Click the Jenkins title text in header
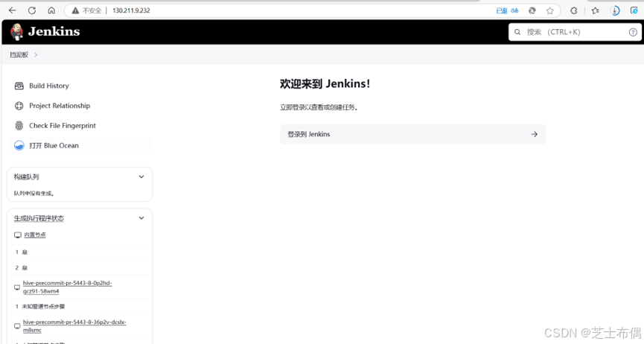The height and width of the screenshot is (344, 644). 54,32
